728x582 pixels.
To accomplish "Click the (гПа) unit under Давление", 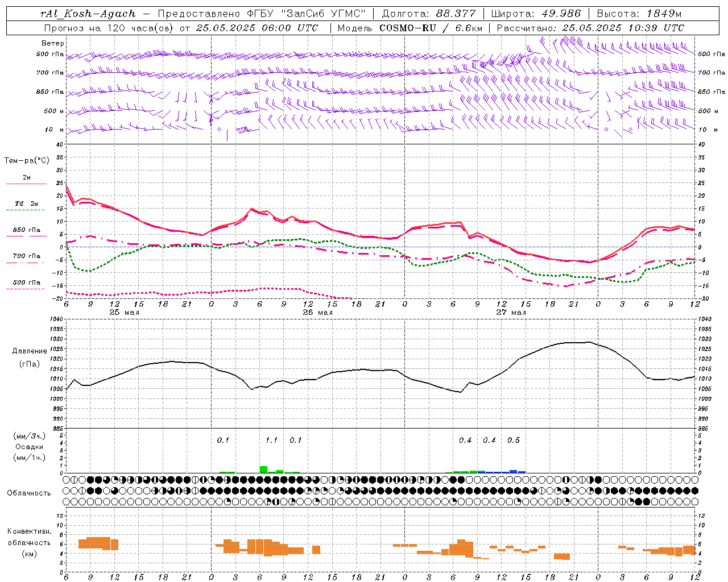I will tap(30, 364).
